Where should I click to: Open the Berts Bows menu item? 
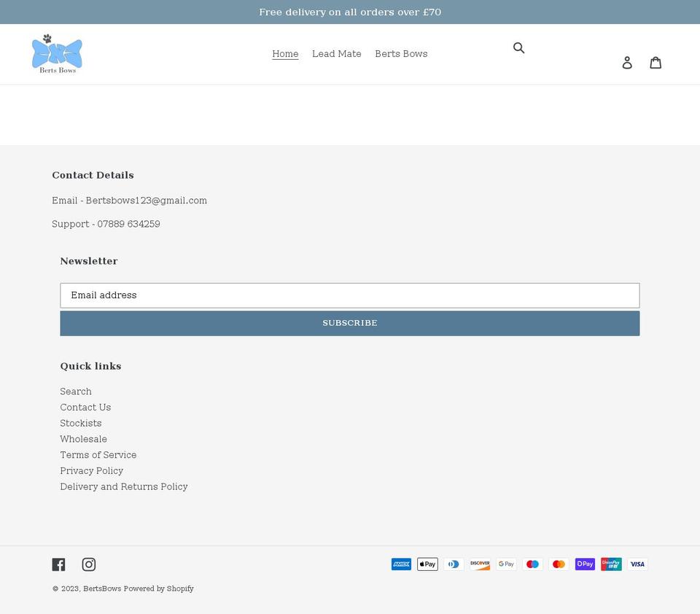tap(401, 54)
